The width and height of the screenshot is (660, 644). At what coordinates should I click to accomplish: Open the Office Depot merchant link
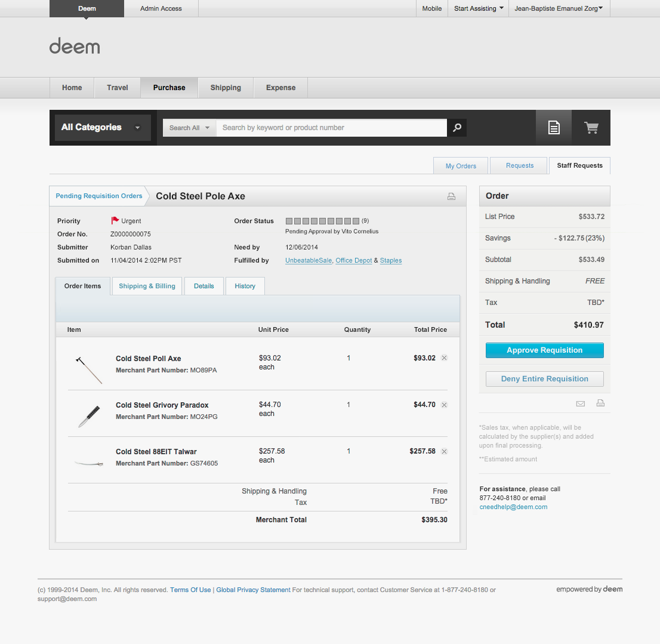pos(353,261)
